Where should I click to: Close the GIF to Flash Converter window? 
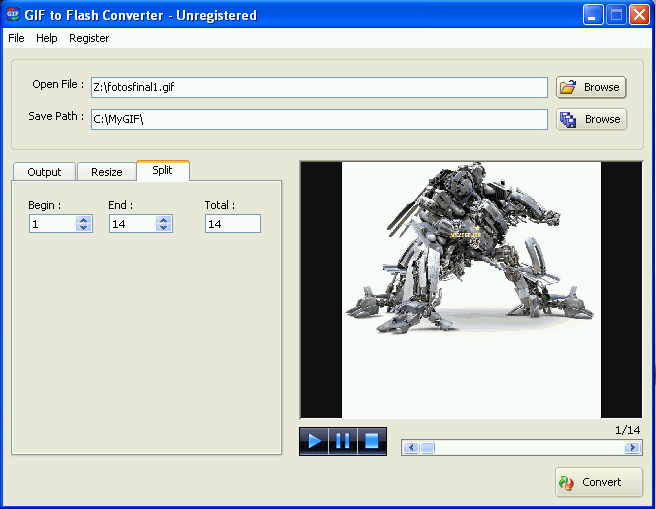(640, 15)
